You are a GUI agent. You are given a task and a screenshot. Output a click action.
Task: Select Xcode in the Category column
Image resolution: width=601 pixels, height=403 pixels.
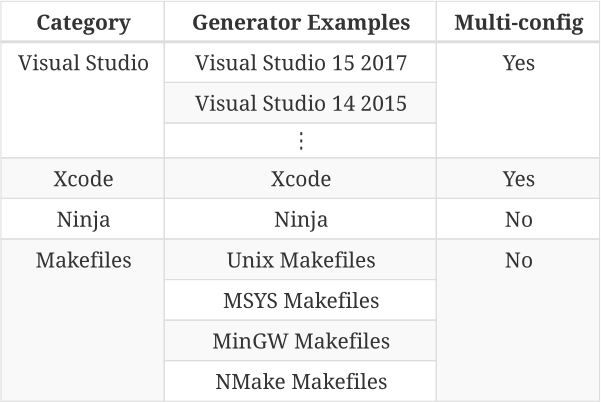click(x=85, y=180)
